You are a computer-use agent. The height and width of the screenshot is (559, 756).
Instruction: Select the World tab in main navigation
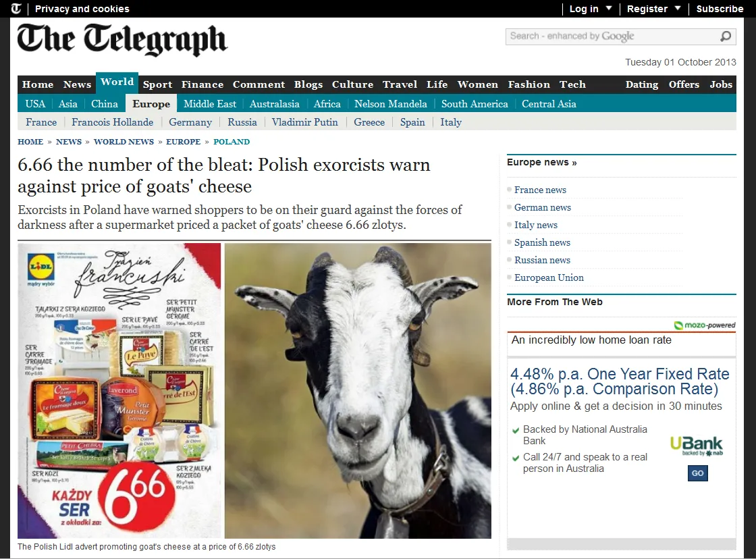(x=117, y=82)
